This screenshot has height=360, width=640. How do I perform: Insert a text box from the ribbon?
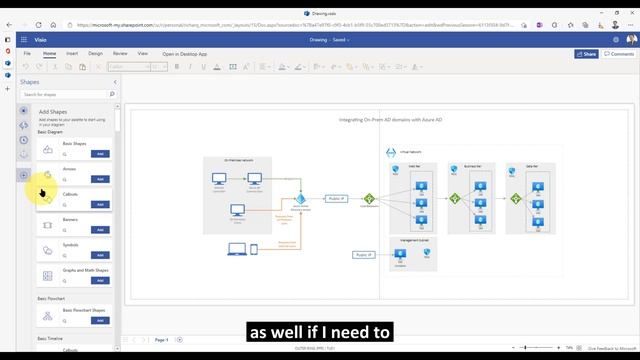233,67
